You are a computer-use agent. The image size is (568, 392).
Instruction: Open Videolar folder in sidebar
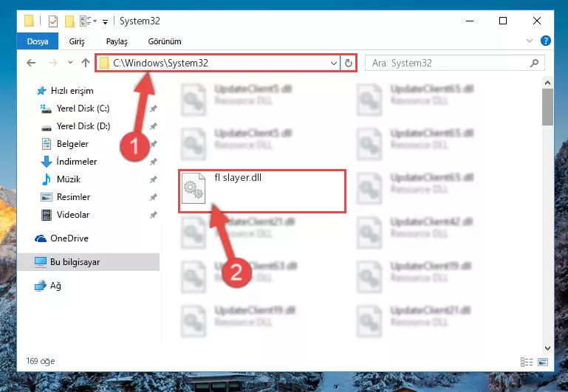tap(73, 215)
